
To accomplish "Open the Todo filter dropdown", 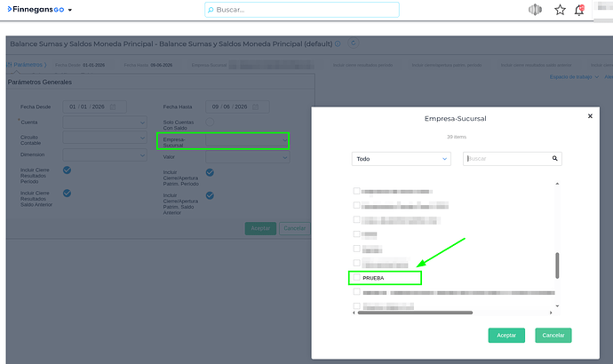I will point(401,159).
